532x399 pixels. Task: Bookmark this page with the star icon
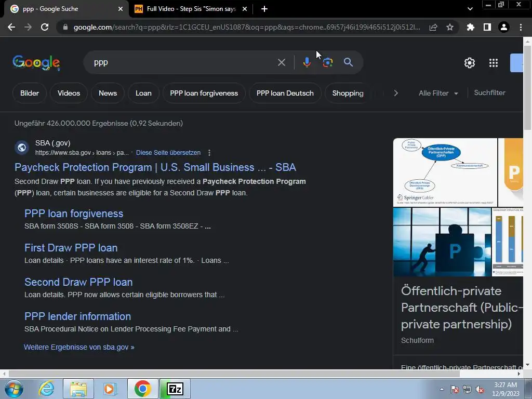(x=450, y=27)
